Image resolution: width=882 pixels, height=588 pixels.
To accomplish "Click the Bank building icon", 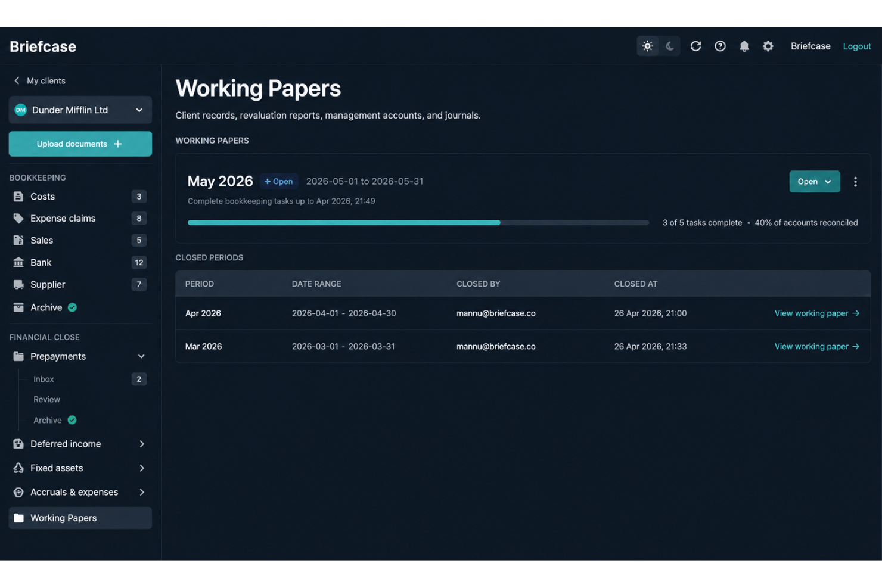I will (x=18, y=263).
